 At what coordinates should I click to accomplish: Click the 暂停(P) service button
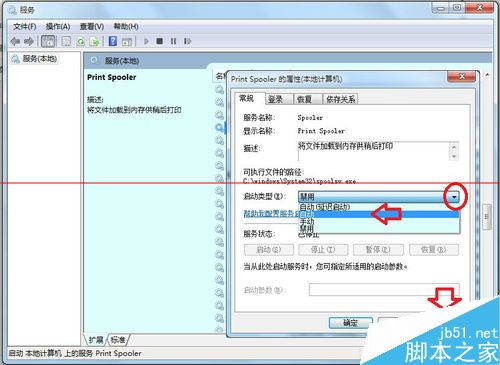[378, 249]
